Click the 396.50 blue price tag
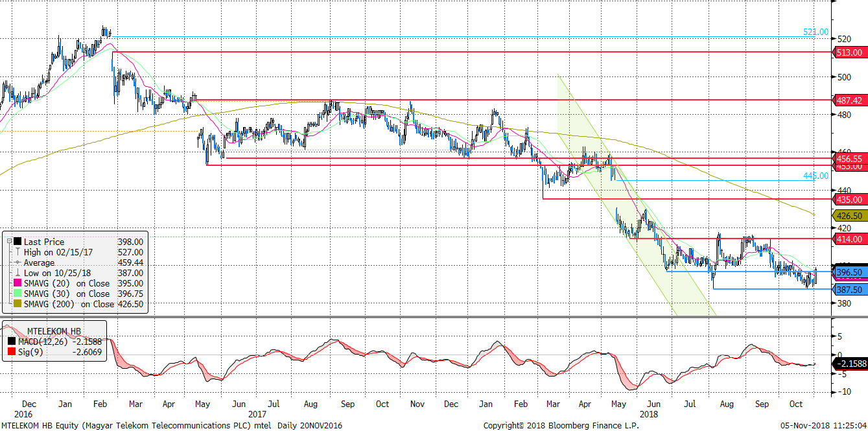 (x=849, y=272)
